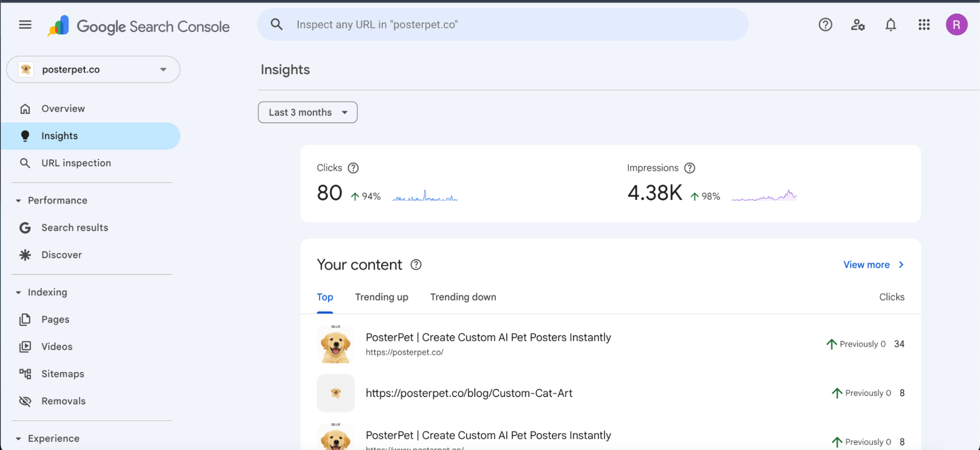Click the Videos play icon
Screen dimensions: 980x450
click(x=25, y=346)
